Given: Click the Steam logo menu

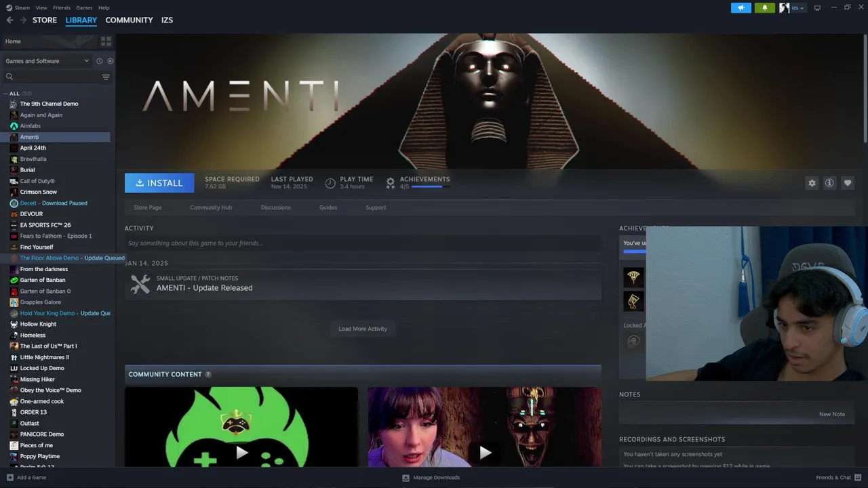Looking at the screenshot, I should [x=9, y=7].
